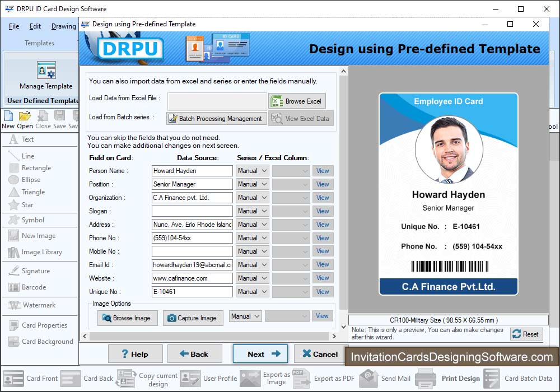The width and height of the screenshot is (560, 392).
Task: Select the Star tool
Action: tap(21, 205)
